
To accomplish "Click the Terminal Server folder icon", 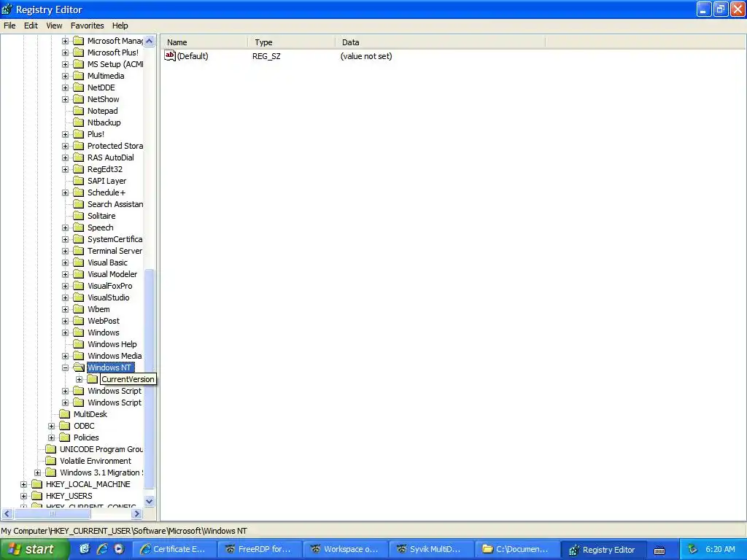I will pyautogui.click(x=78, y=251).
